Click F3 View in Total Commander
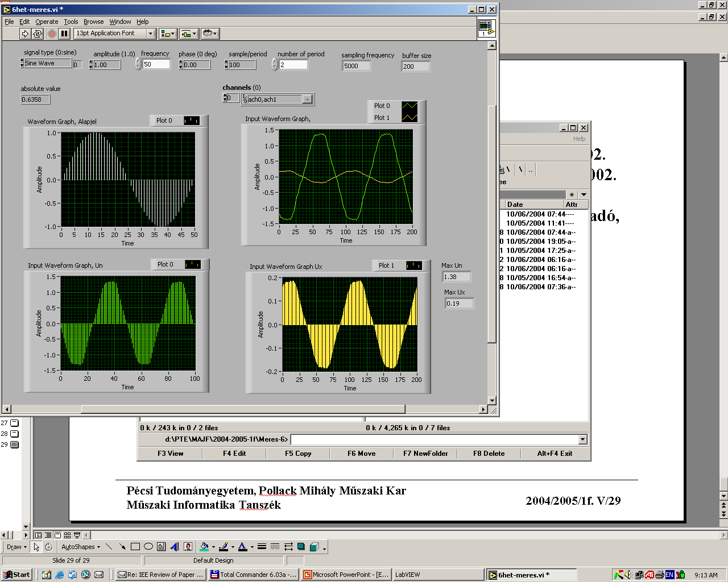728x582 pixels. tap(171, 454)
